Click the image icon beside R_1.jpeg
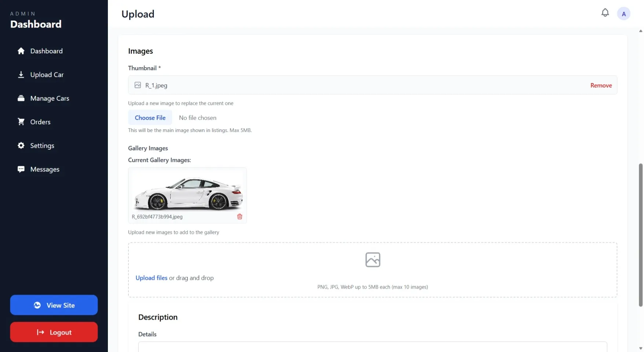644x352 pixels. 138,85
